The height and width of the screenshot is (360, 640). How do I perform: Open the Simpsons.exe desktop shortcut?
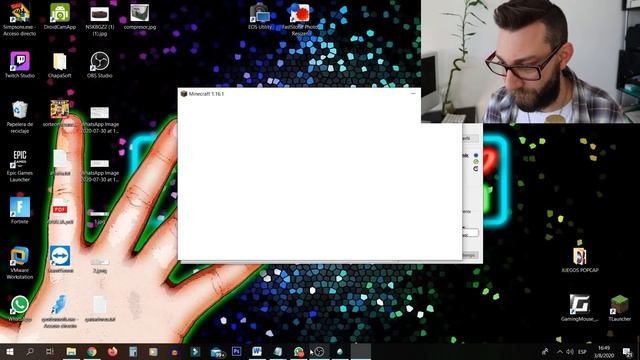pyautogui.click(x=19, y=18)
